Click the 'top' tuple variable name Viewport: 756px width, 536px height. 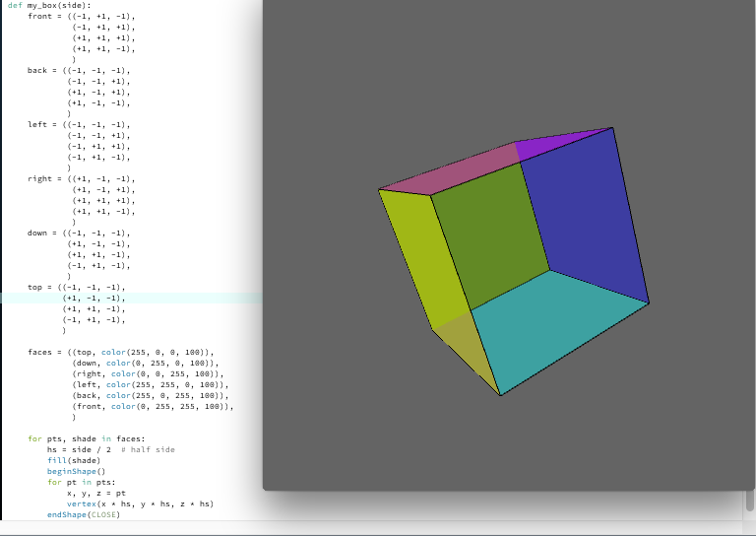click(x=34, y=288)
